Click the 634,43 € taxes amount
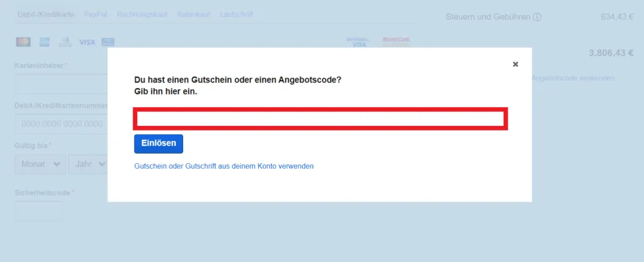 pyautogui.click(x=618, y=17)
